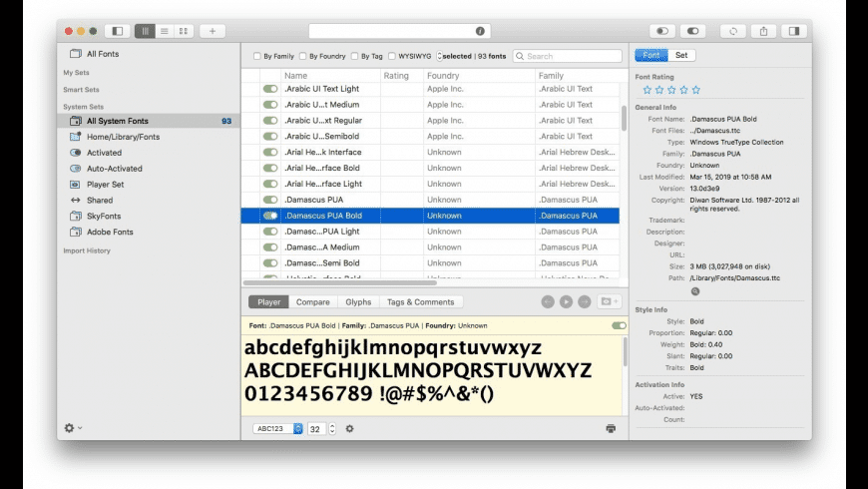Switch to list view layout
Image resolution: width=868 pixels, height=489 pixels.
(164, 31)
